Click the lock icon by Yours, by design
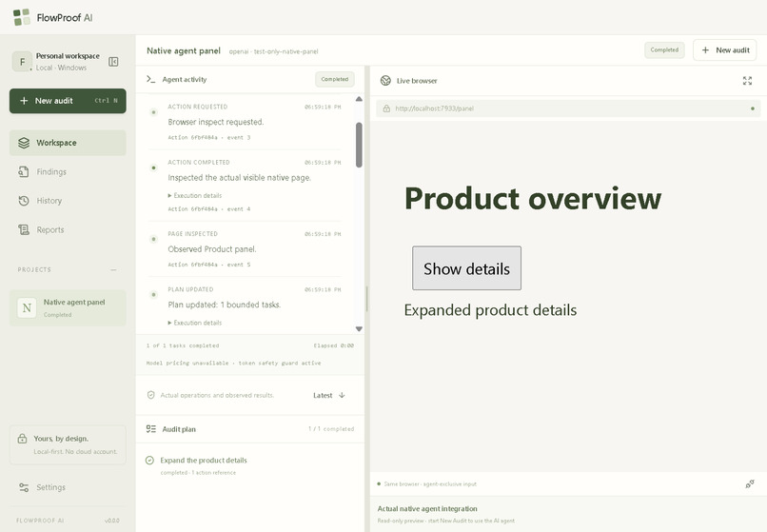 pos(22,439)
